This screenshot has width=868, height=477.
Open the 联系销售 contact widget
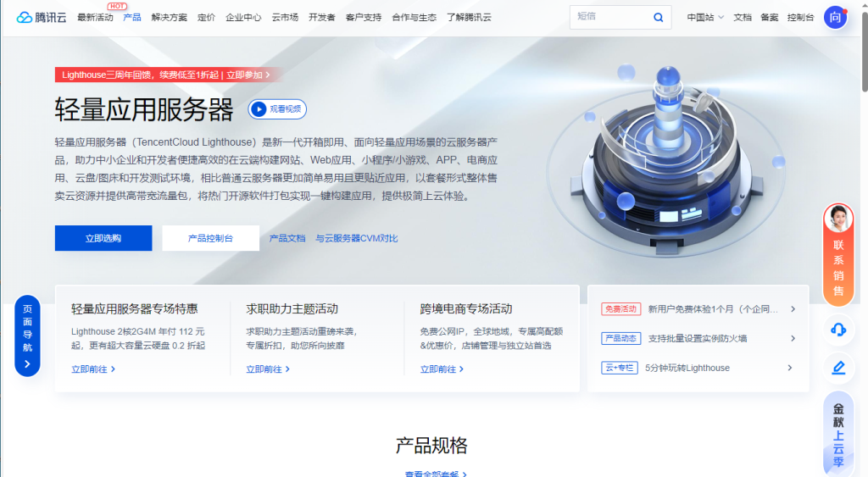point(838,254)
